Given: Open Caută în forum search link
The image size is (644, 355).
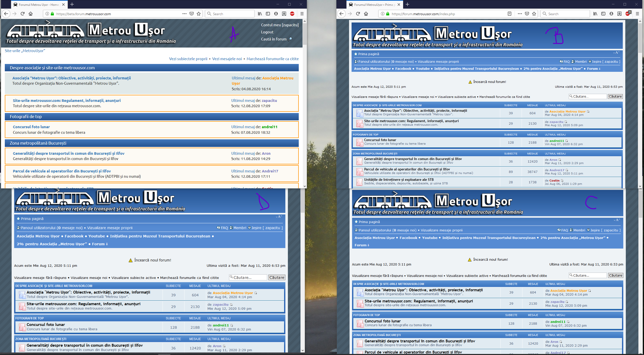Looking at the screenshot, I should pyautogui.click(x=277, y=39).
